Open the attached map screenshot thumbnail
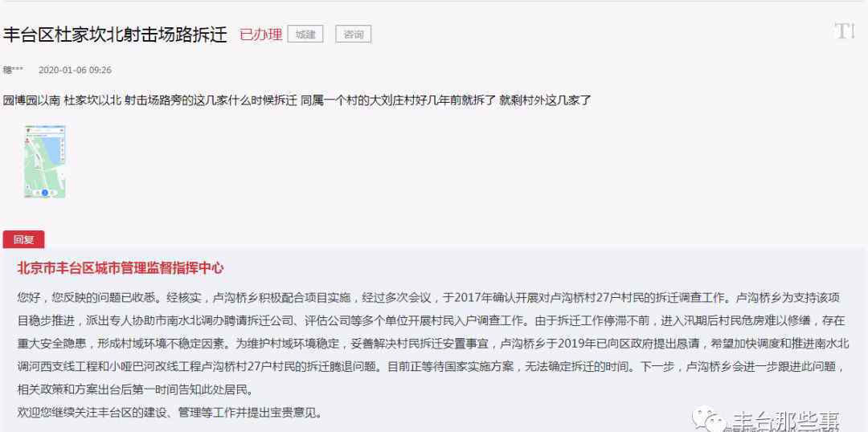This screenshot has width=868, height=432. coord(45,161)
